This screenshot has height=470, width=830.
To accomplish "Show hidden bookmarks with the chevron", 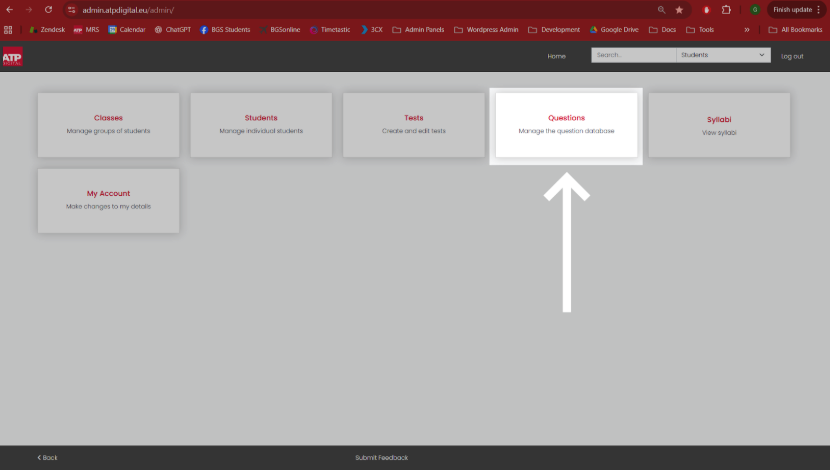I will point(747,30).
